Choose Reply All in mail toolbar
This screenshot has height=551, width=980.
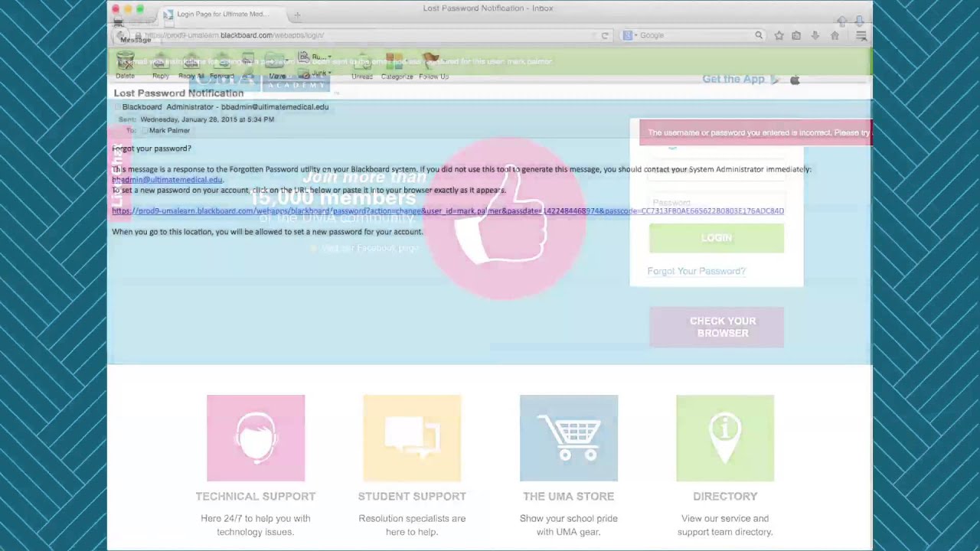191,67
